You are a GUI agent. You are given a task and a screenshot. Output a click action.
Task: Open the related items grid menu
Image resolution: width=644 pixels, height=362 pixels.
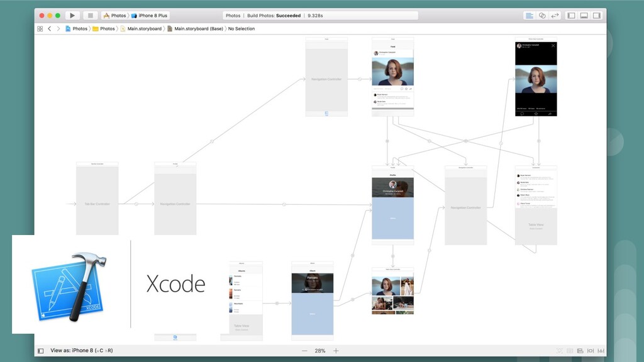[x=40, y=29]
